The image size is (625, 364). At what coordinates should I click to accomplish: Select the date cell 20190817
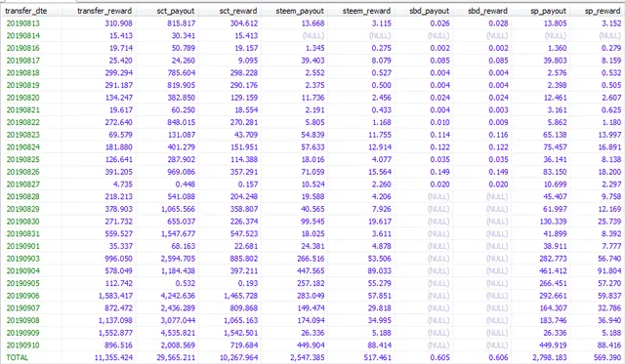click(x=23, y=61)
